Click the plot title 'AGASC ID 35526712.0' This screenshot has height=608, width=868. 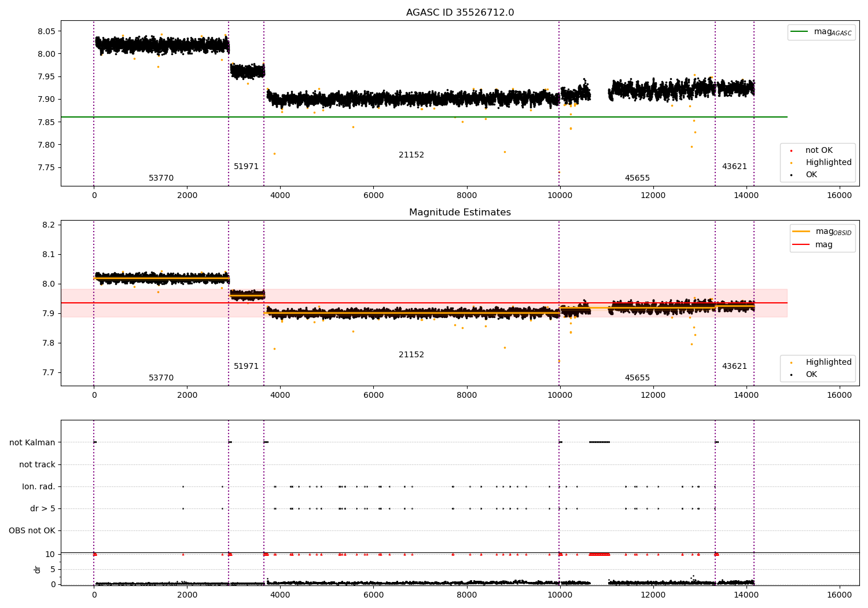(460, 13)
